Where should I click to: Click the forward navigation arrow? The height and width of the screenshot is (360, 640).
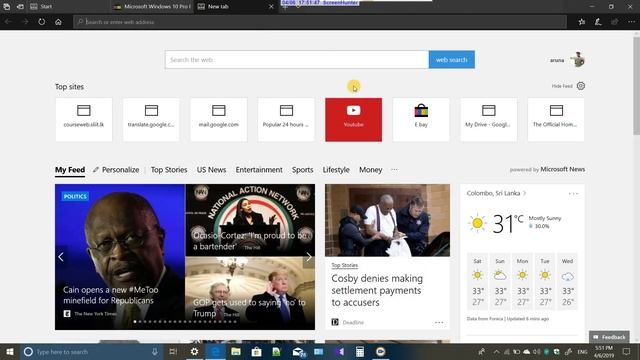point(25,22)
